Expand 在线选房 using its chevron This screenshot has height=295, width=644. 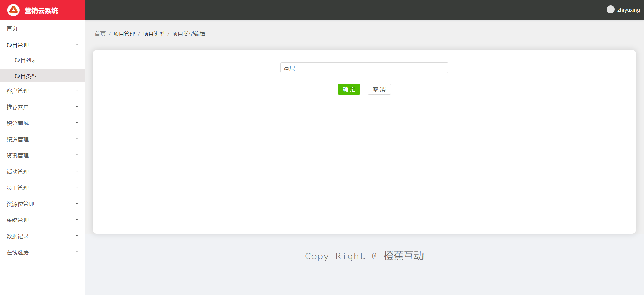(77, 252)
